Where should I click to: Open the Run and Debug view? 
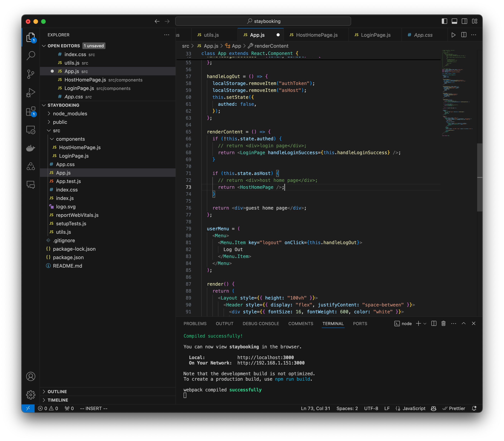(x=31, y=92)
